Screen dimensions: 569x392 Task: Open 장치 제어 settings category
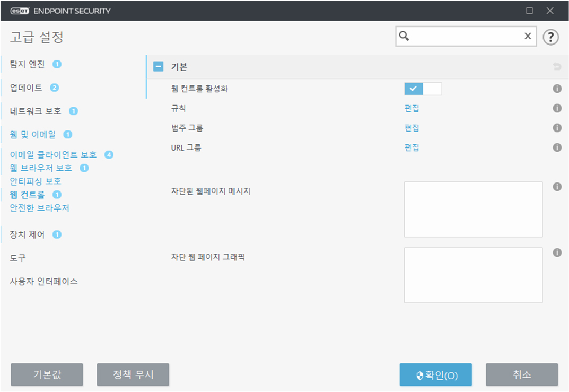[28, 234]
